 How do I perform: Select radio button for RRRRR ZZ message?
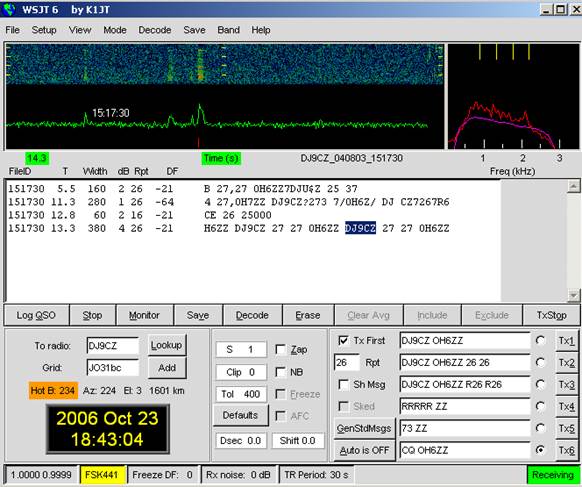[540, 406]
